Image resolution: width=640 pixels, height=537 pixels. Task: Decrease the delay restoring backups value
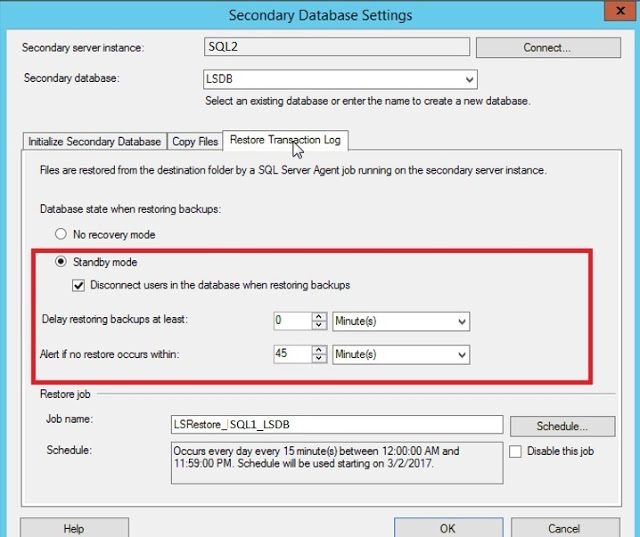319,325
